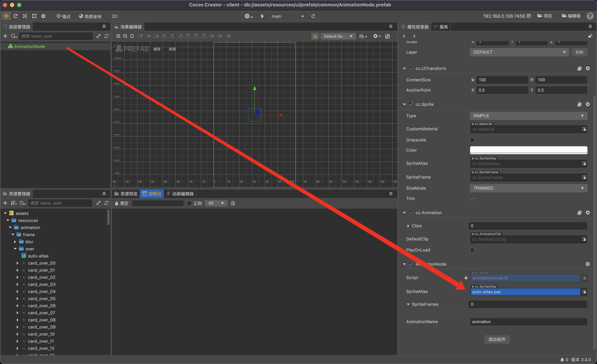This screenshot has width=597, height=364.
Task: Click the play preview button
Action: pos(262,16)
